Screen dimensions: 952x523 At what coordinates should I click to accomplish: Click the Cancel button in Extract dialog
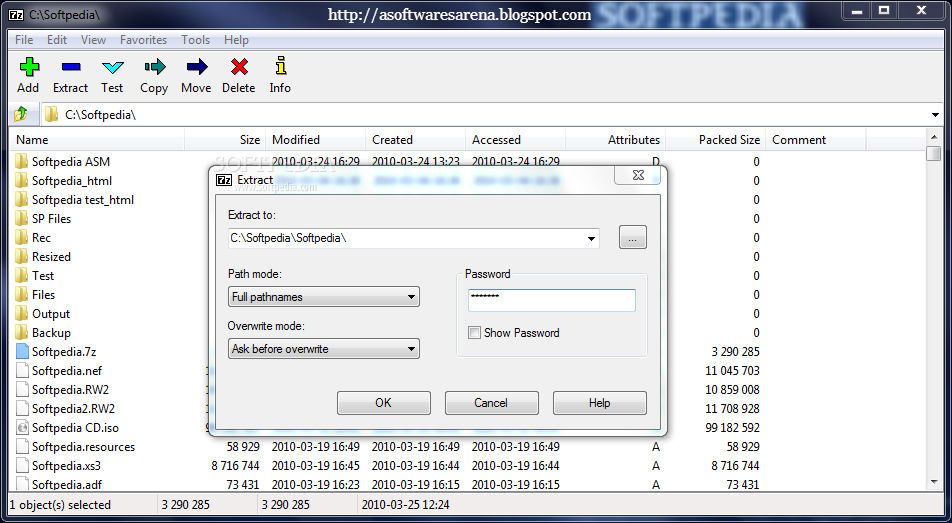[491, 403]
